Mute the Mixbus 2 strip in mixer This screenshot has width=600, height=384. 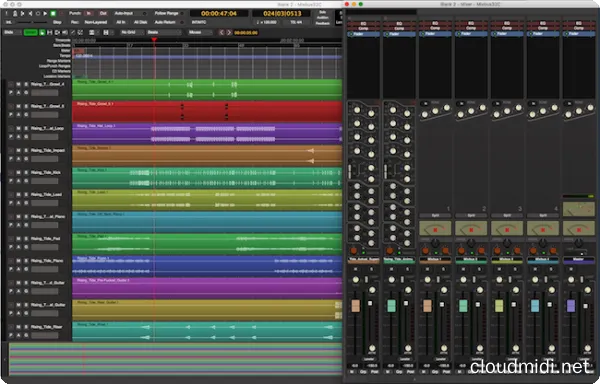464,269
